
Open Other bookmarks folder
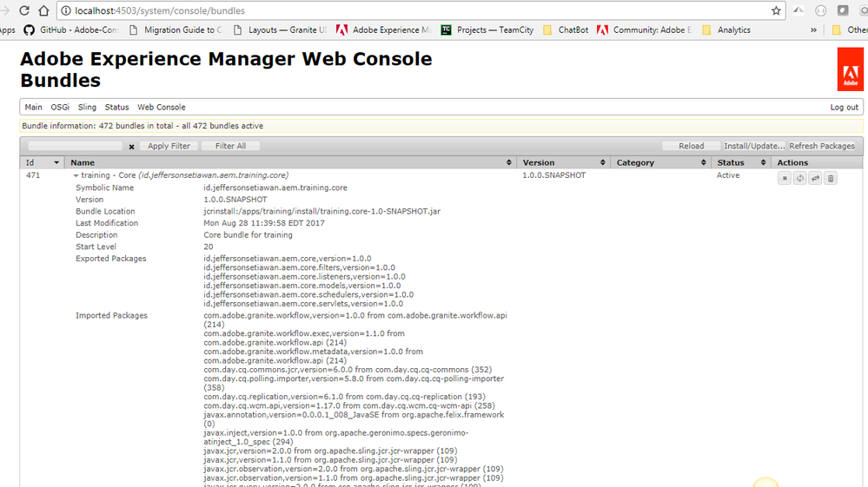[x=850, y=30]
